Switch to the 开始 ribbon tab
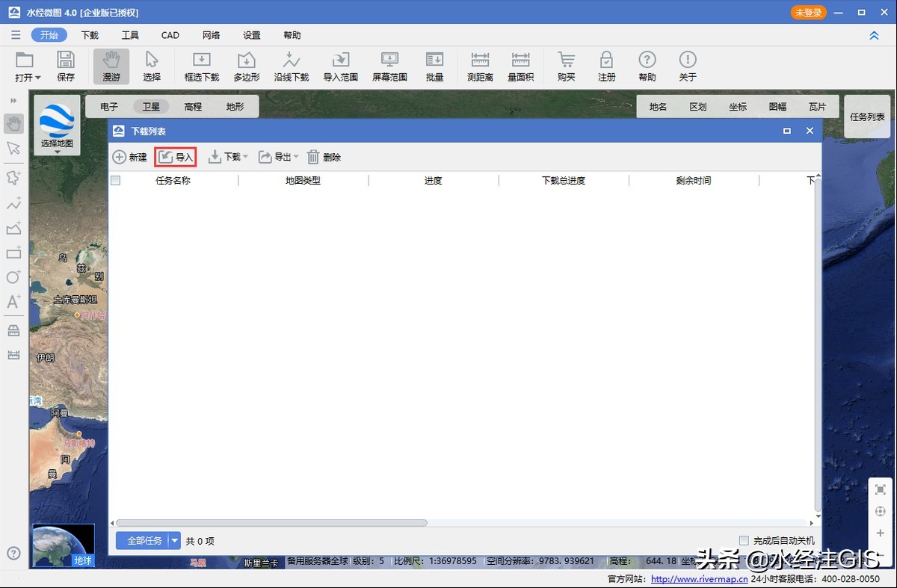The width and height of the screenshot is (897, 588). 49,35
